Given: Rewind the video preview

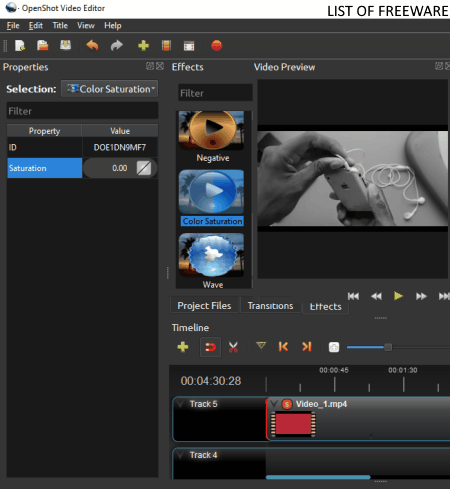Looking at the screenshot, I should 376,296.
